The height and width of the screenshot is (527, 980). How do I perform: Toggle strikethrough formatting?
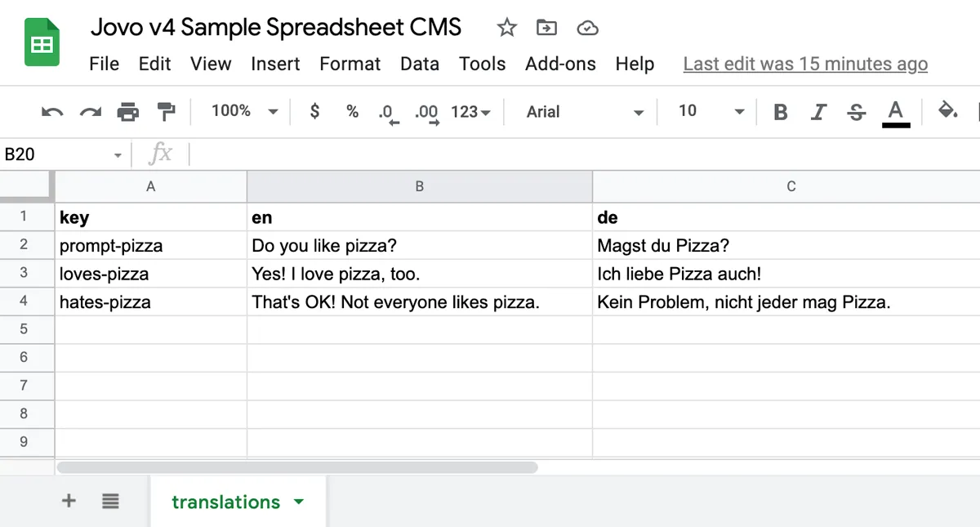(x=856, y=112)
